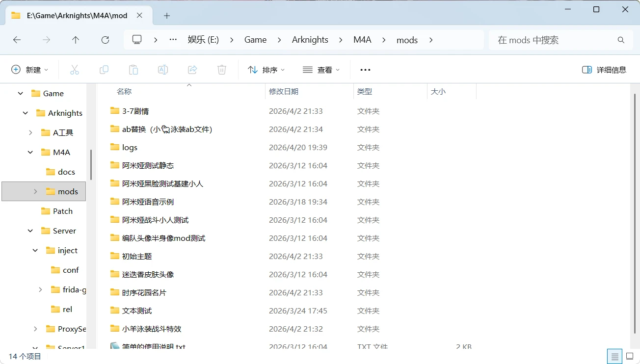Toggle the 详细信息 details pane
This screenshot has height=364, width=640.
604,69
